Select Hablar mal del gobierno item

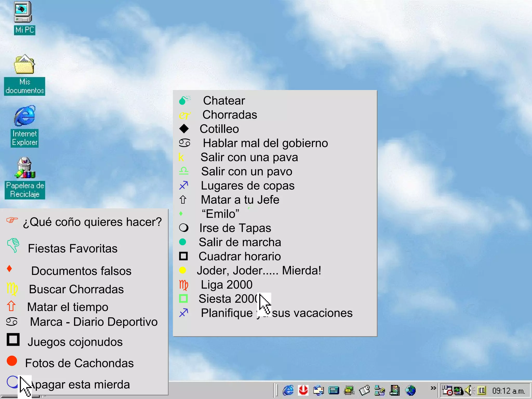click(265, 143)
